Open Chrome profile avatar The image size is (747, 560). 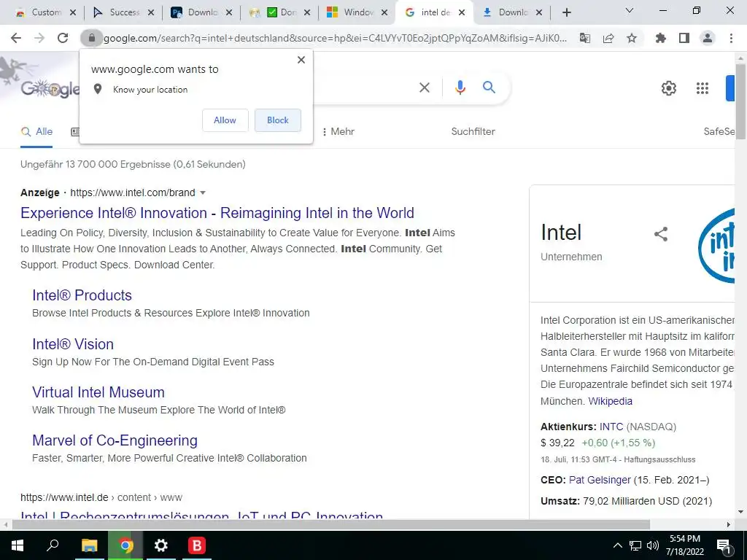708,38
